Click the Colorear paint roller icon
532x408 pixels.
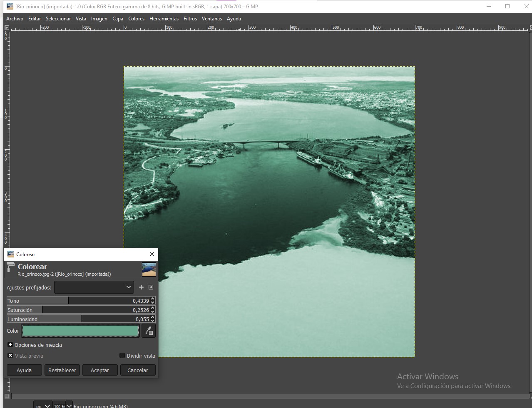click(x=10, y=269)
